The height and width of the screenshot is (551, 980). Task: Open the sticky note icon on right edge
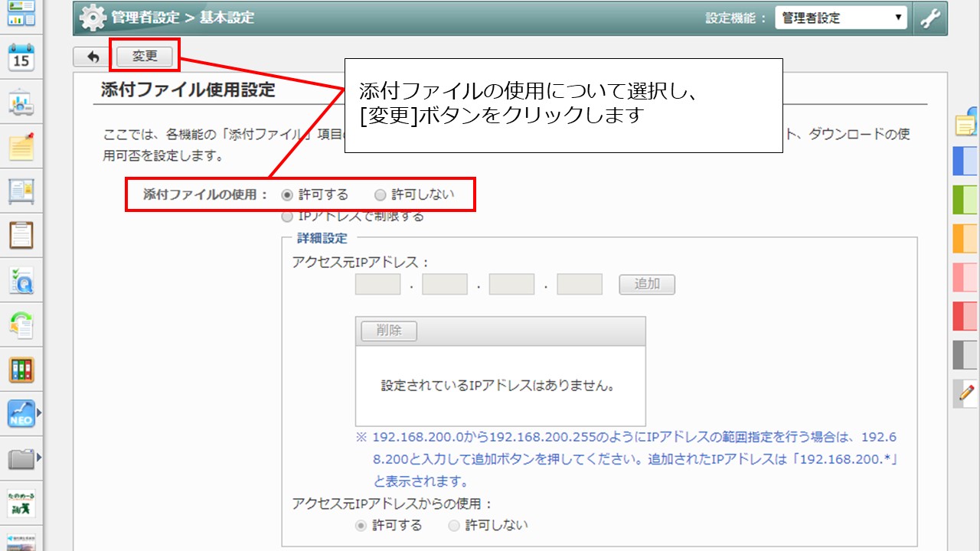[966, 122]
